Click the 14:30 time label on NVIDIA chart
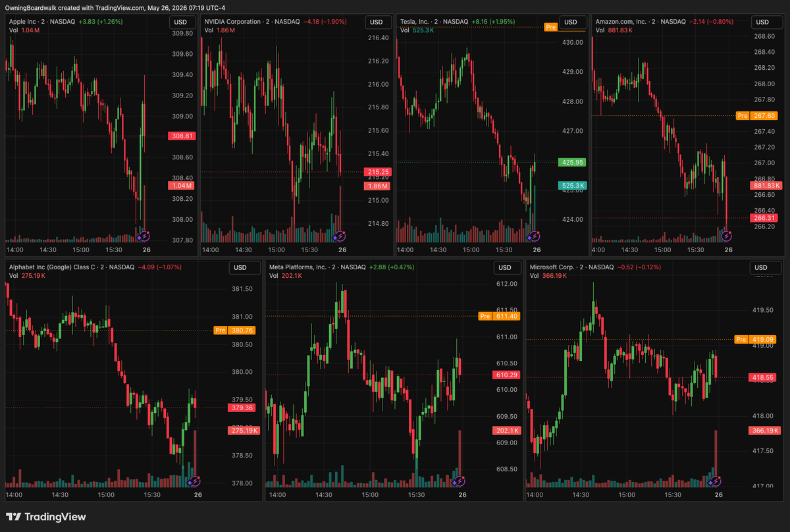The image size is (790, 532). 244,250
